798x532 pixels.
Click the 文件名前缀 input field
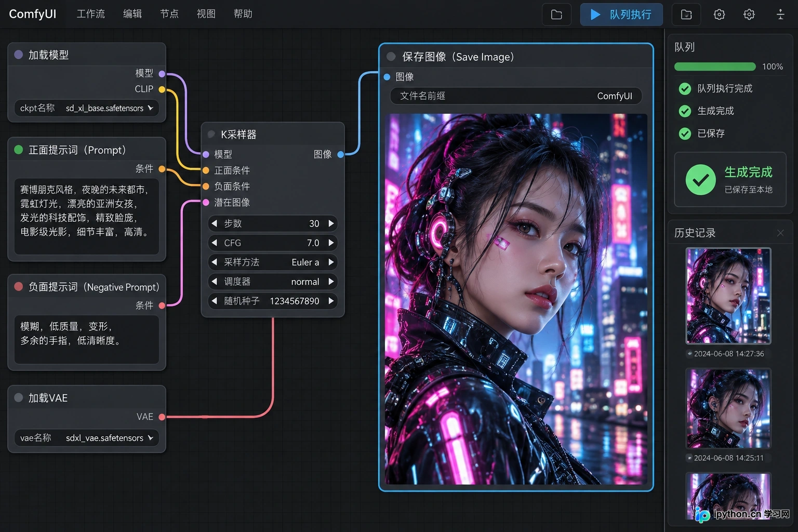pyautogui.click(x=516, y=96)
